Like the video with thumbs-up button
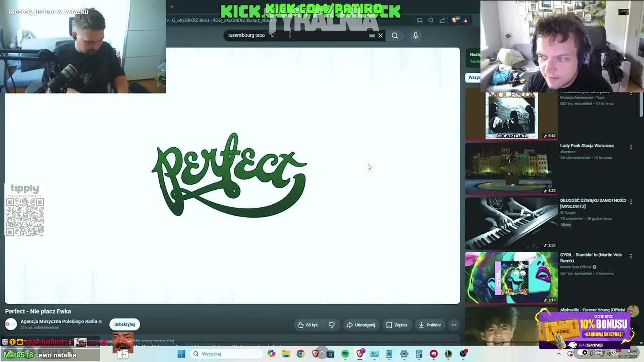The width and height of the screenshot is (644, 362). click(307, 325)
